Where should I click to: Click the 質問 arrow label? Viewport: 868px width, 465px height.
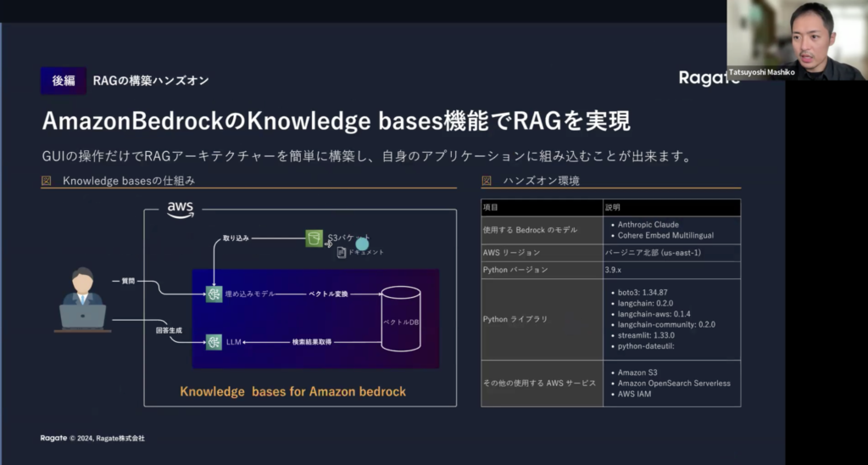[128, 281]
